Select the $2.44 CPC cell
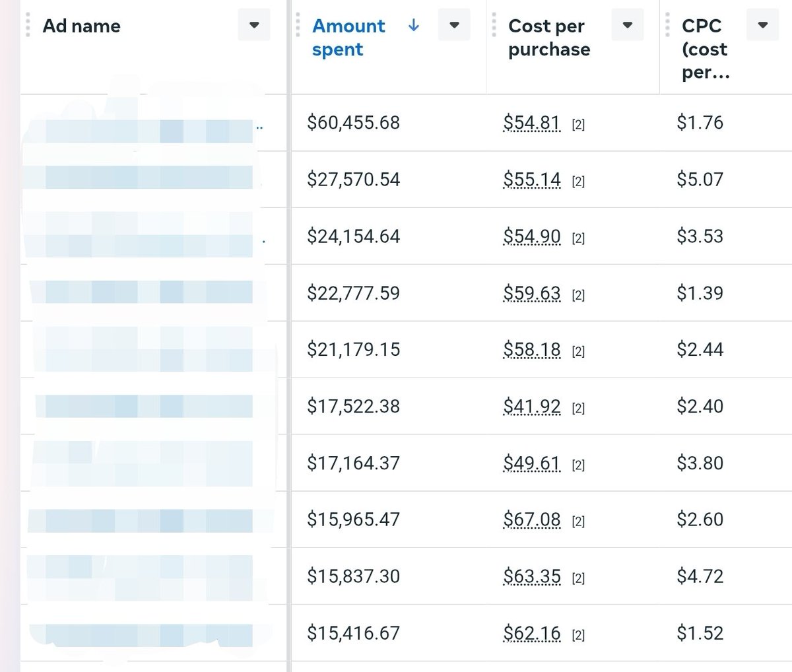Image resolution: width=792 pixels, height=672 pixels. point(700,350)
